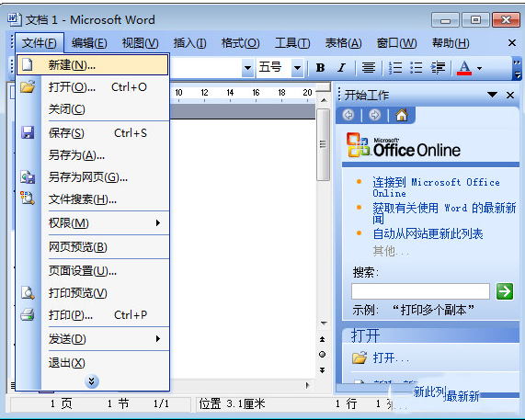
Task: Click the 打开... link in task pane
Action: [391, 358]
